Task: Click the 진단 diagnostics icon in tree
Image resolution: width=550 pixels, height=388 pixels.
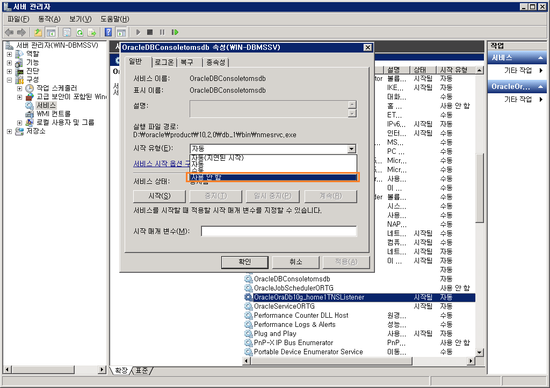Action: tap(20, 71)
